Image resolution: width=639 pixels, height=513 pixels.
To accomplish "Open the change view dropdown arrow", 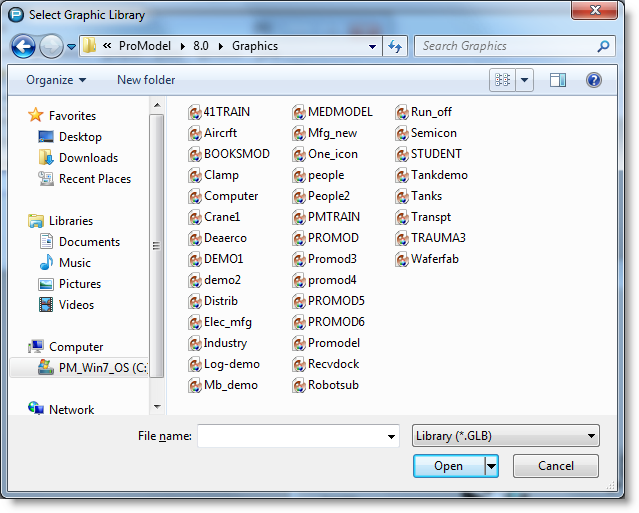I will pos(525,80).
